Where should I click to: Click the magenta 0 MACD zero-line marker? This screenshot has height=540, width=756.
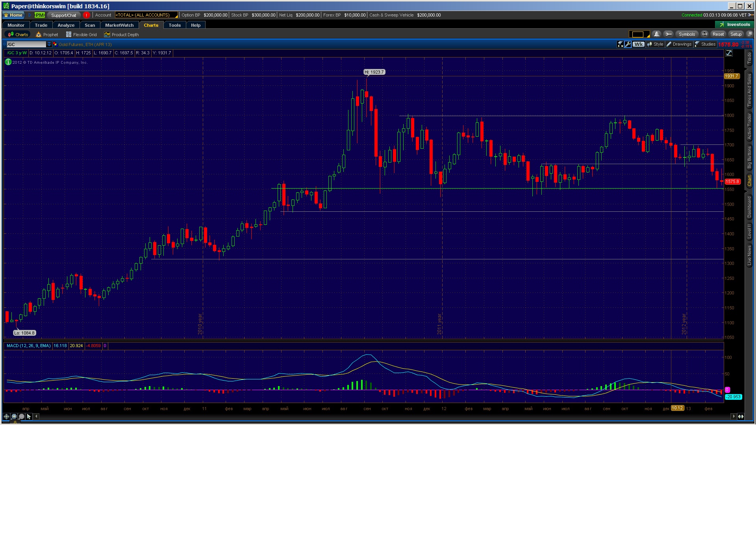[727, 390]
